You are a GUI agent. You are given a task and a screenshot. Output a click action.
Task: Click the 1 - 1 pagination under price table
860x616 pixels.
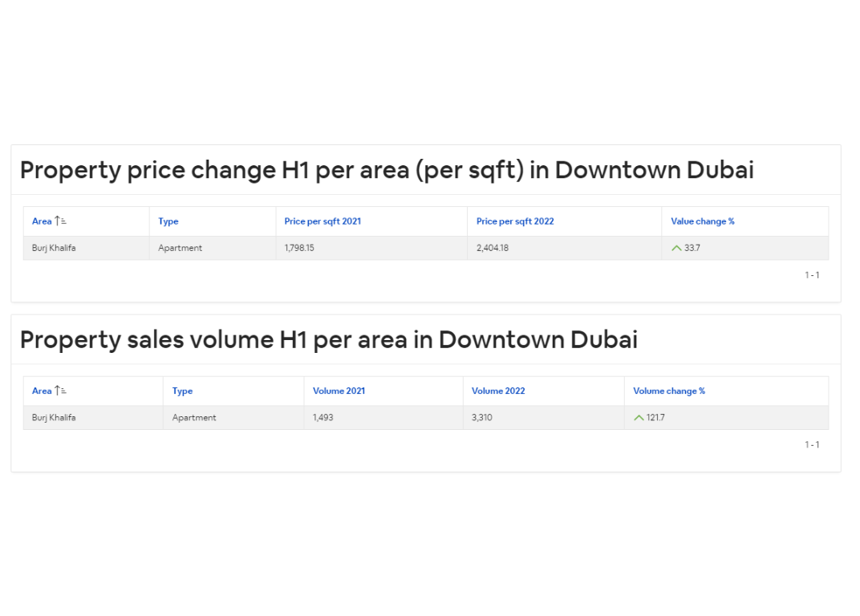click(x=812, y=275)
